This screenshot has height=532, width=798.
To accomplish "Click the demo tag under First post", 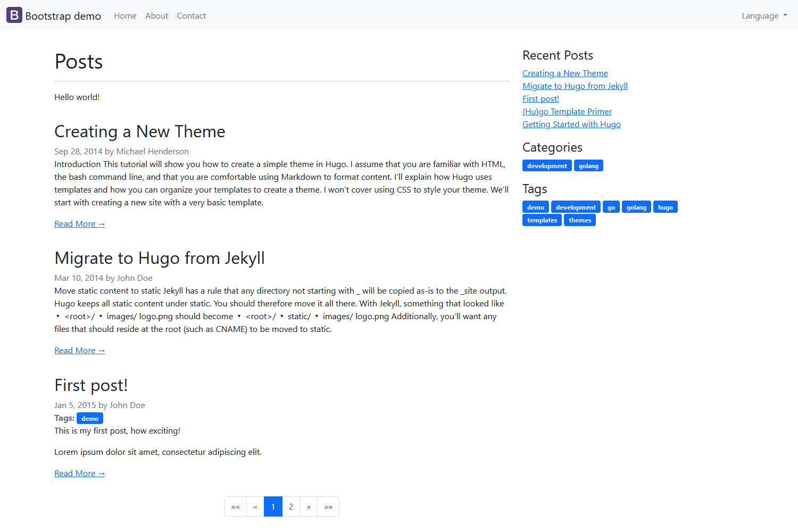I will 90,419.
